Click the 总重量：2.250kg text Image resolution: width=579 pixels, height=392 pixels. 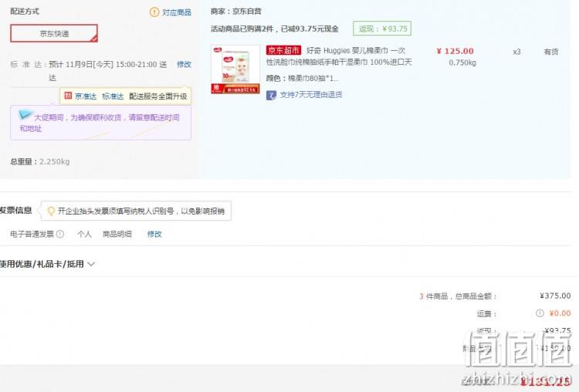(40, 162)
